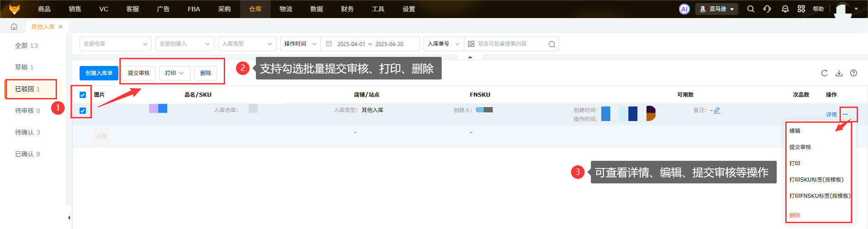Close the 其他入库 tab

click(61, 27)
